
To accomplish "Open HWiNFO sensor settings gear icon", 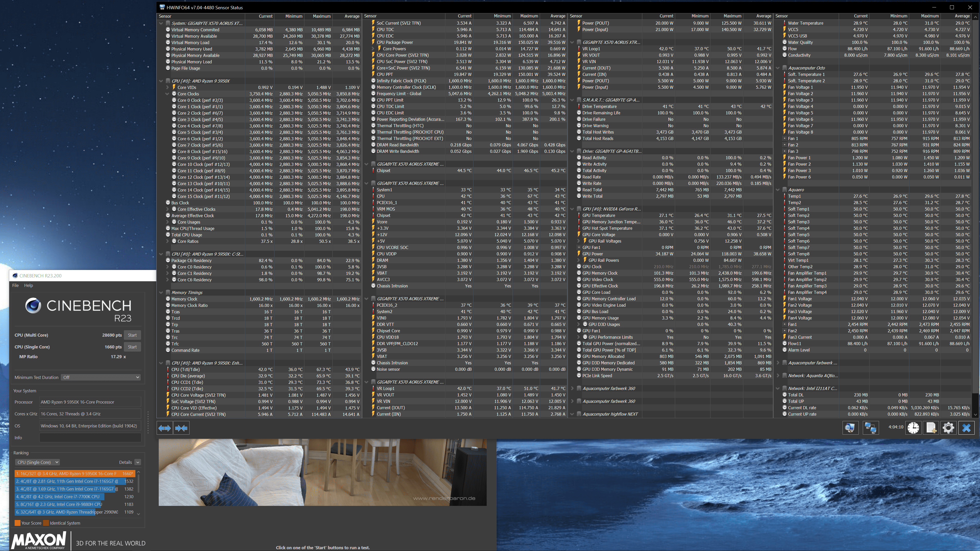I will point(948,428).
